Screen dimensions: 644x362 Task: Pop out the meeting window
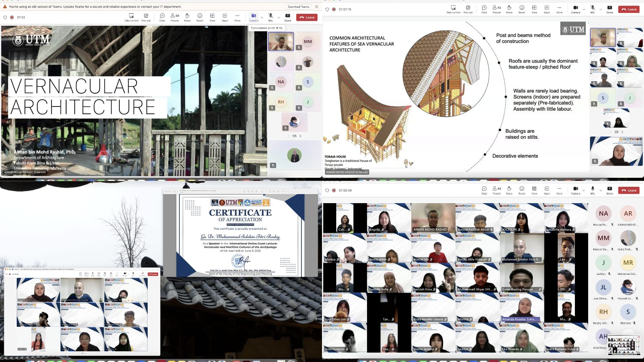click(x=146, y=17)
